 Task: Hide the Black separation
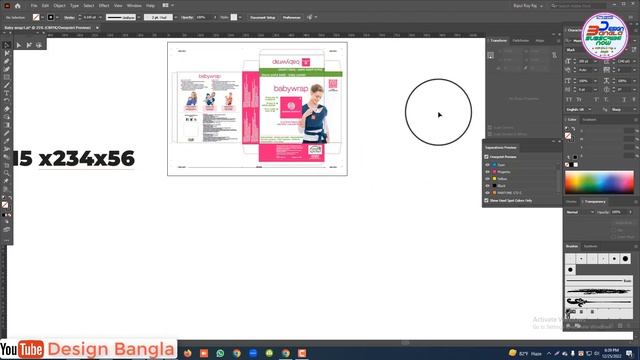pos(487,186)
